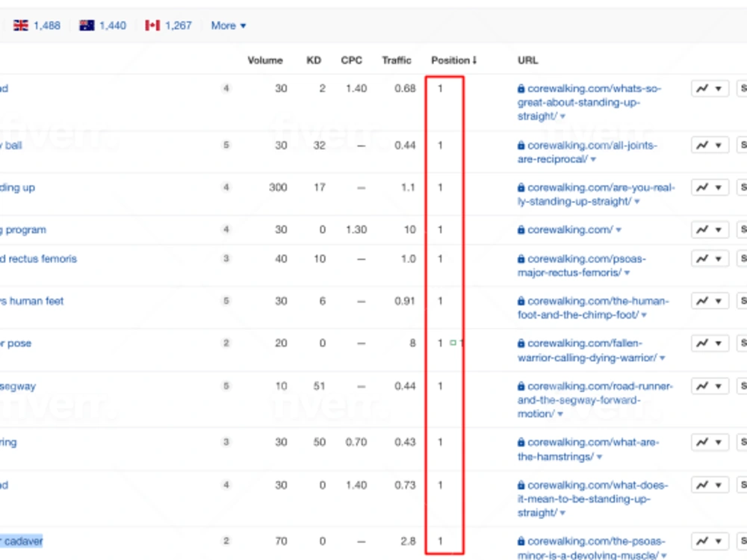
Task: Sort table by KD column
Action: click(x=314, y=60)
